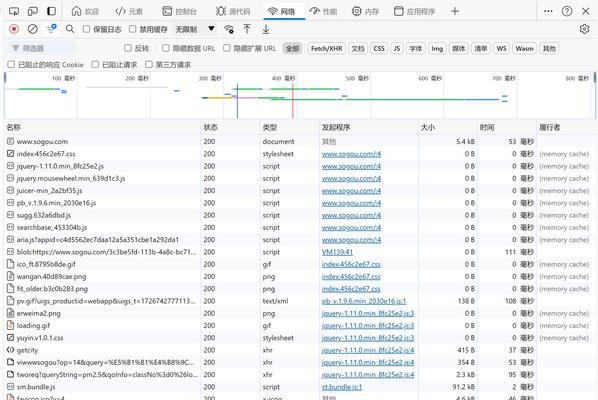Screen dimensions: 598x400
Task: Open the 源代码 sources tab
Action: pos(233,11)
